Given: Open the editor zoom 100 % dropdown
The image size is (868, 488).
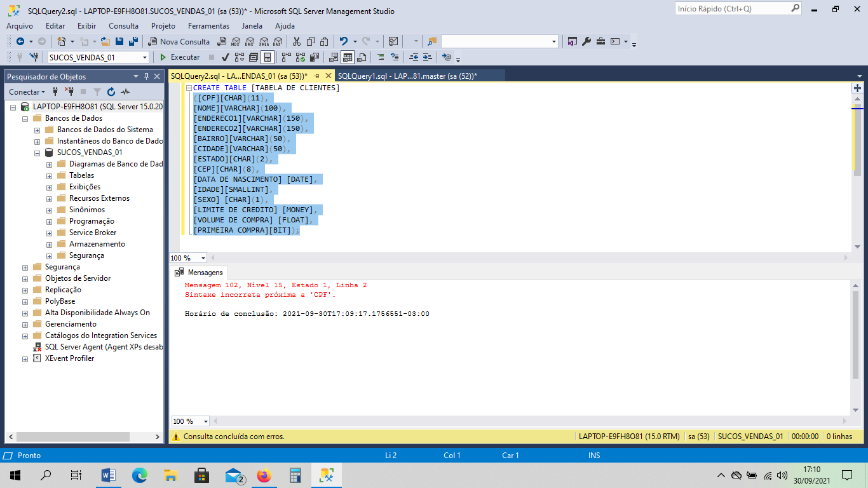Looking at the screenshot, I should (203, 258).
